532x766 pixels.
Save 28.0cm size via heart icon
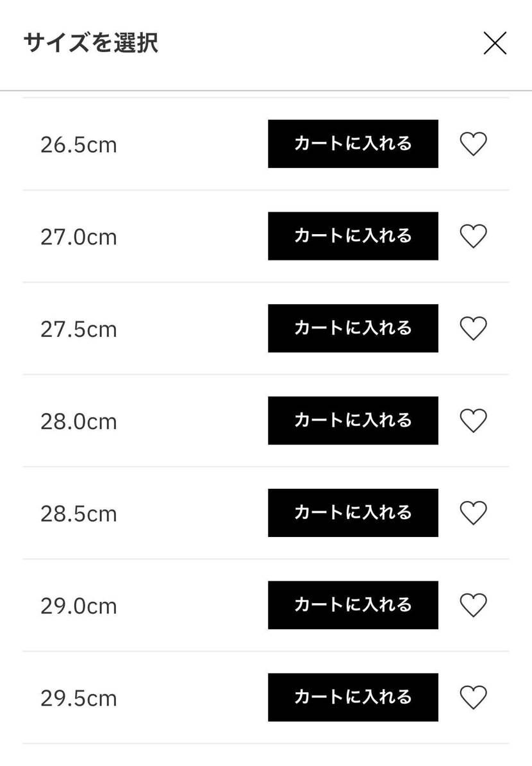(474, 421)
